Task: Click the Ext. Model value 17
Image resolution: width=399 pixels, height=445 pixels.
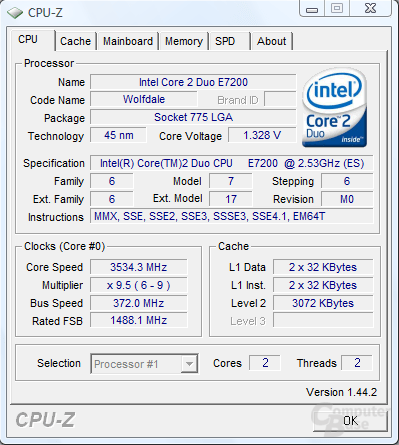Action: tap(231, 199)
